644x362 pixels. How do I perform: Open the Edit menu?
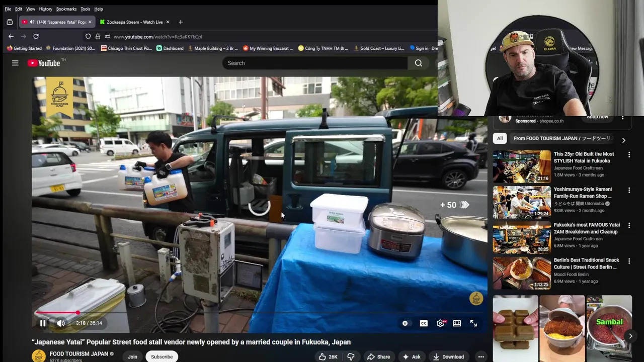pyautogui.click(x=19, y=9)
